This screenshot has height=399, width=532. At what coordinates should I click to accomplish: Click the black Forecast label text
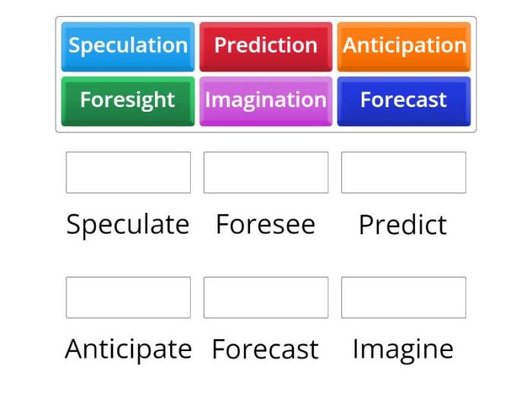(265, 349)
